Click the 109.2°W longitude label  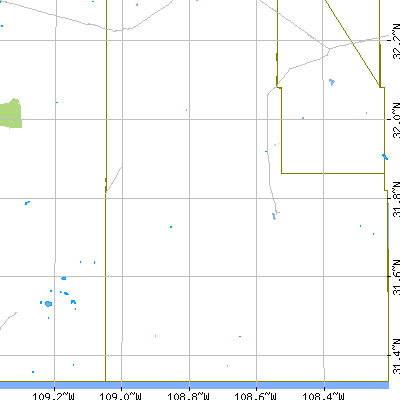click(54, 396)
